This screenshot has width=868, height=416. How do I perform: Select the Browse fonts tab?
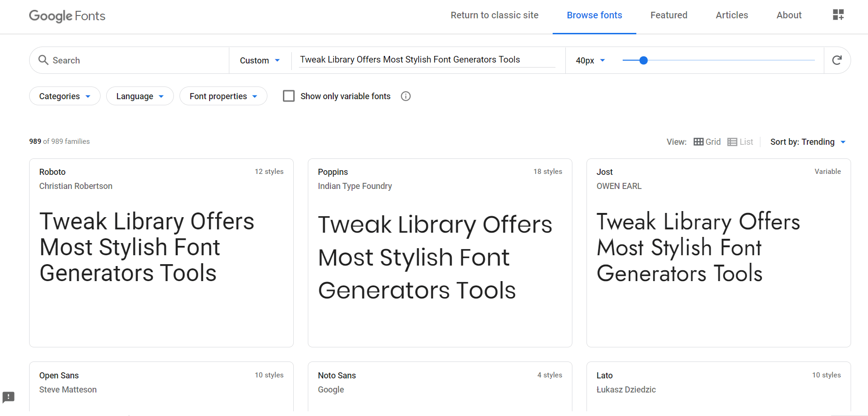(594, 15)
